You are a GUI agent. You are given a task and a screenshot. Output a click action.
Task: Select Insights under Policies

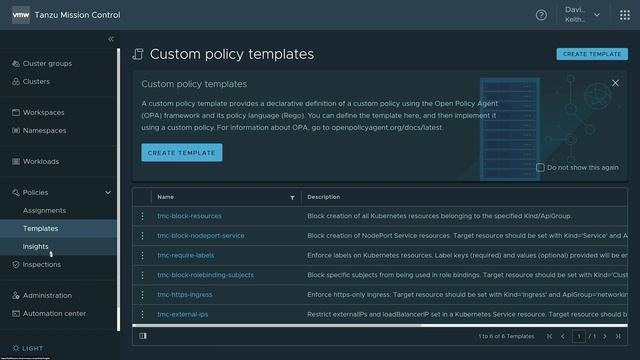pos(36,247)
